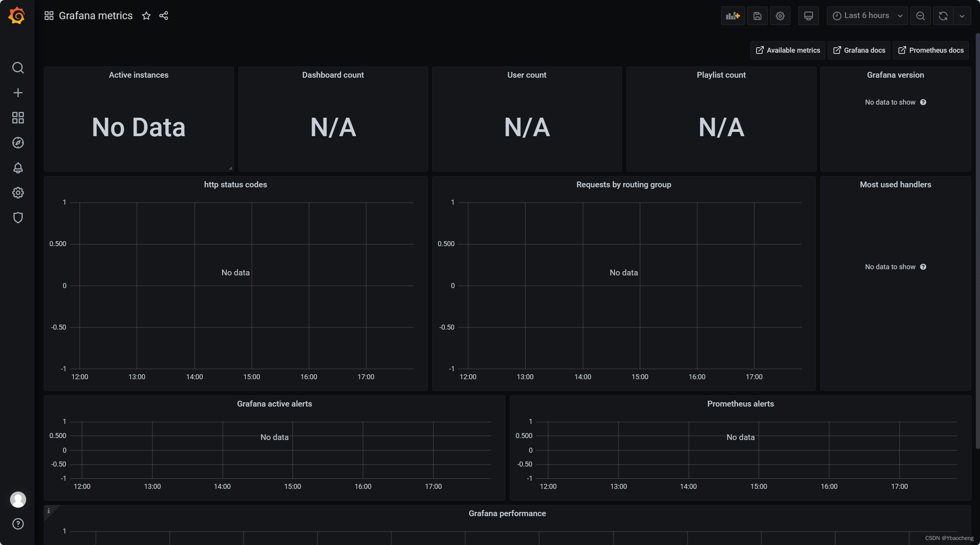
Task: Click 'No data to show' in Grafana version
Action: tap(890, 102)
